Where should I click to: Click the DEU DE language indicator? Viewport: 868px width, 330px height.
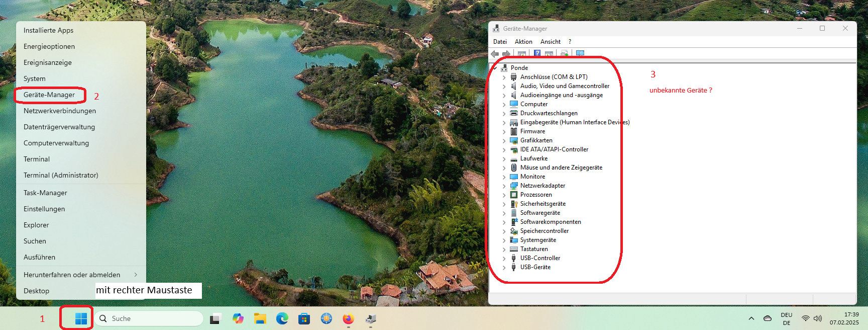tap(787, 318)
